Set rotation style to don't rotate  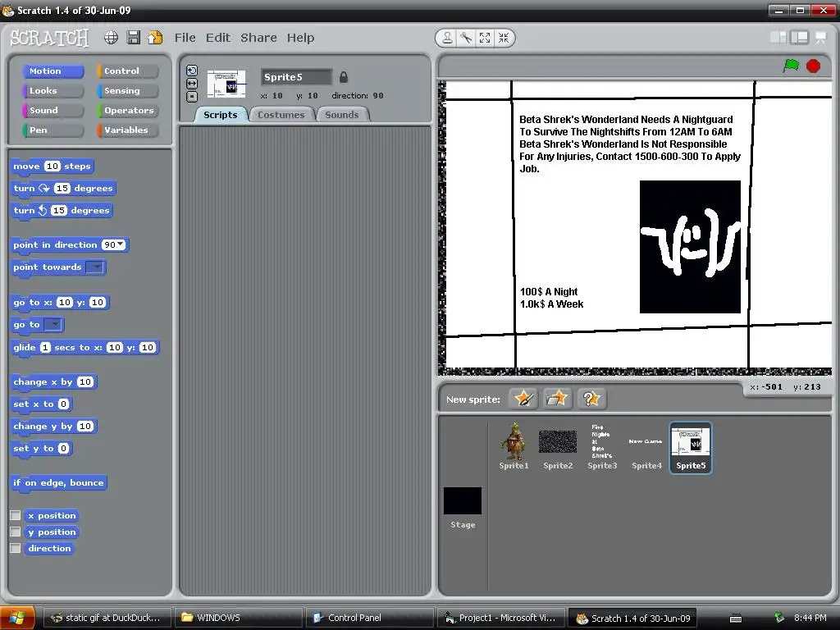click(192, 97)
